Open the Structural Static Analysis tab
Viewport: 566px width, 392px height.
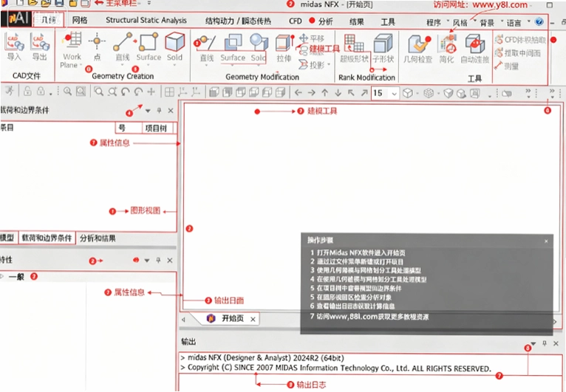146,21
